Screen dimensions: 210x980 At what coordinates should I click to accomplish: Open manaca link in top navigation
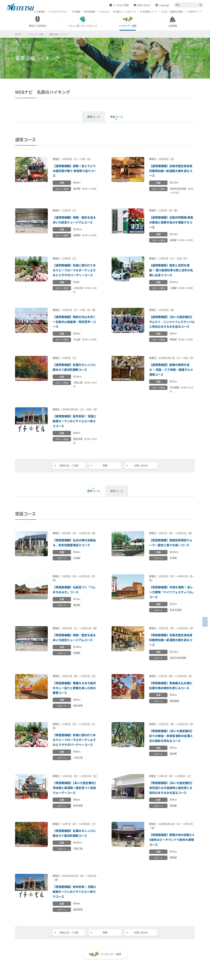pos(104,12)
